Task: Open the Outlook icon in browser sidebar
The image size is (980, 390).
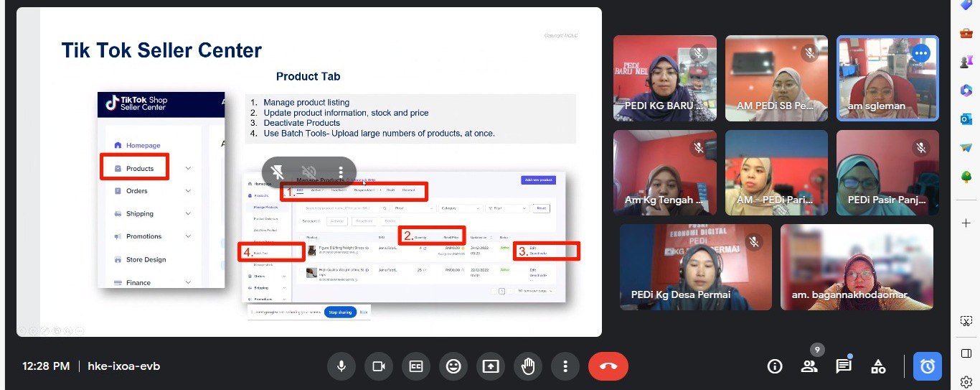Action: click(x=966, y=119)
